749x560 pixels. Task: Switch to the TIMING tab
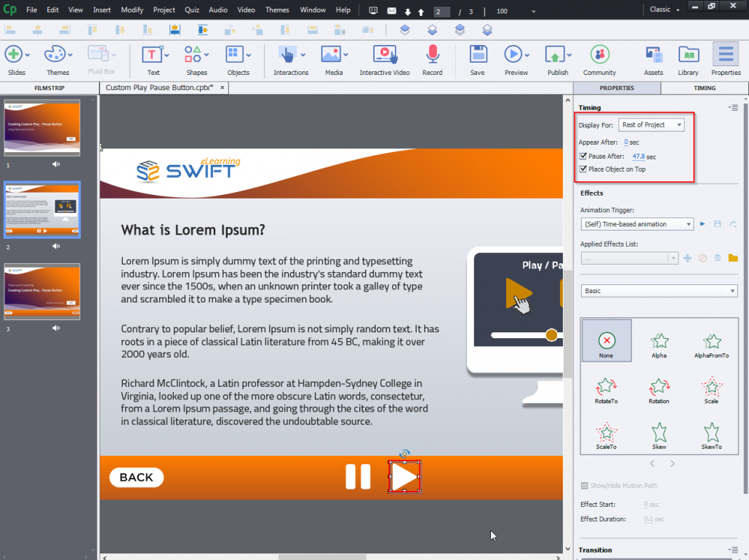(703, 87)
